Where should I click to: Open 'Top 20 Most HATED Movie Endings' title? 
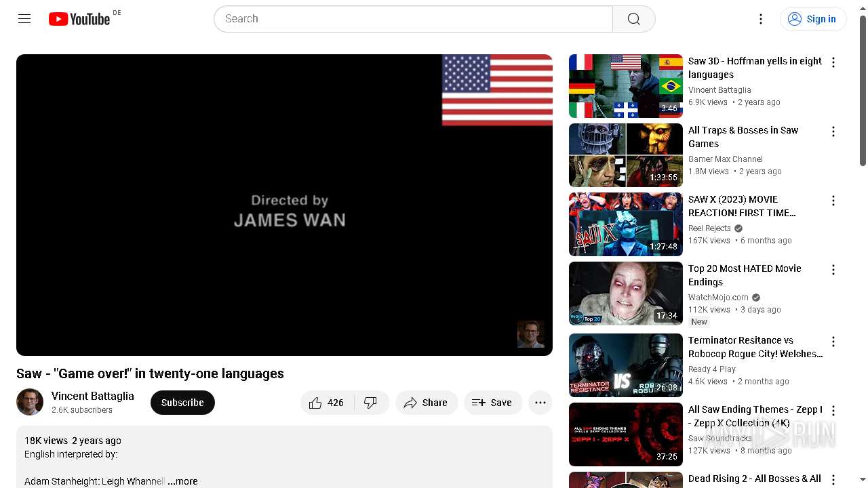[x=745, y=275]
